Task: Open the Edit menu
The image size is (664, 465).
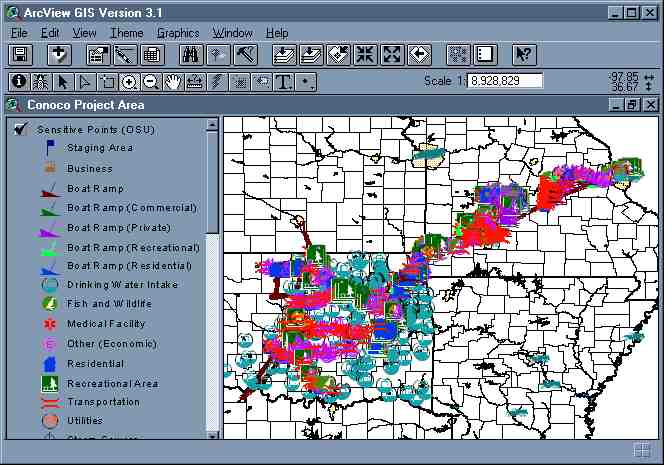Action: [50, 33]
